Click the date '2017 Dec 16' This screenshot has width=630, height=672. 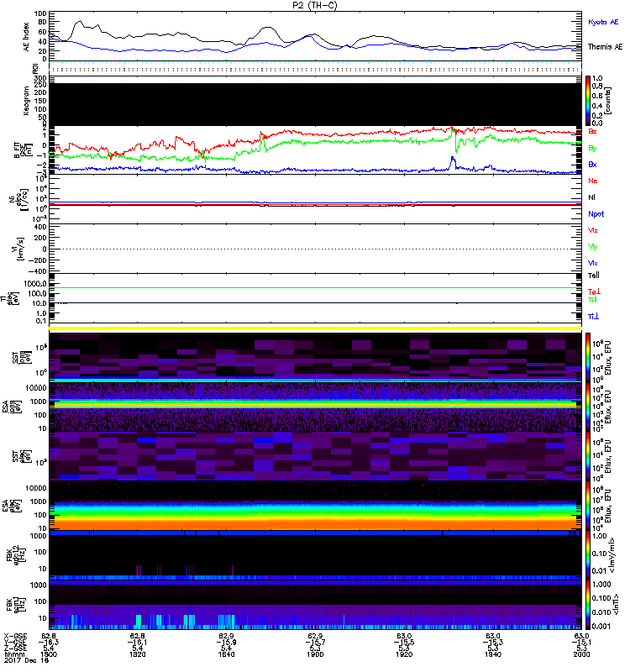click(x=27, y=660)
